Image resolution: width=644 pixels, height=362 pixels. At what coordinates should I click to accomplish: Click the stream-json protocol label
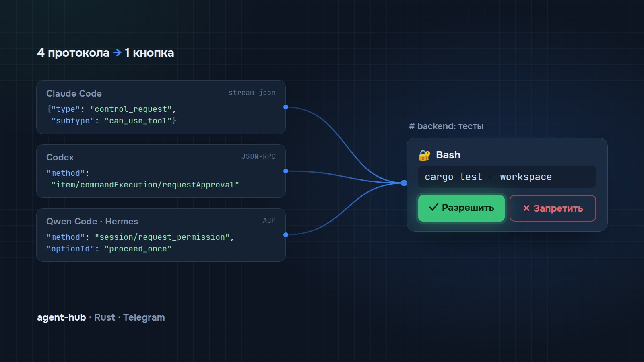pos(252,93)
